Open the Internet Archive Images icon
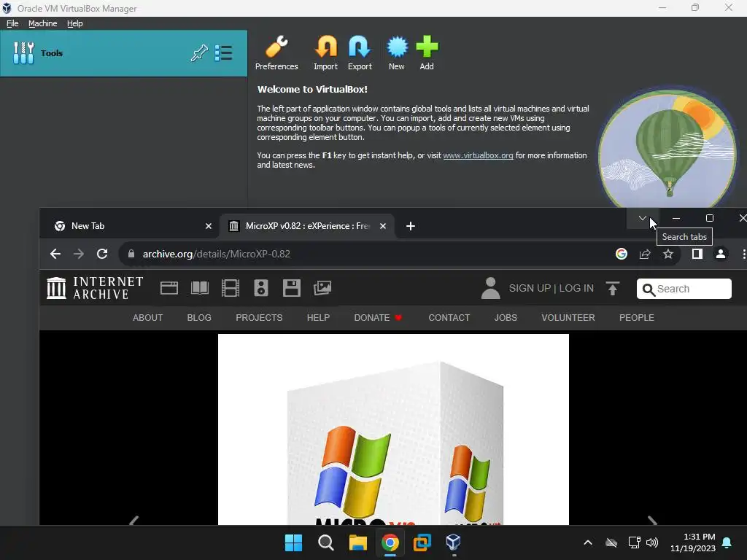This screenshot has width=747, height=560. (322, 288)
